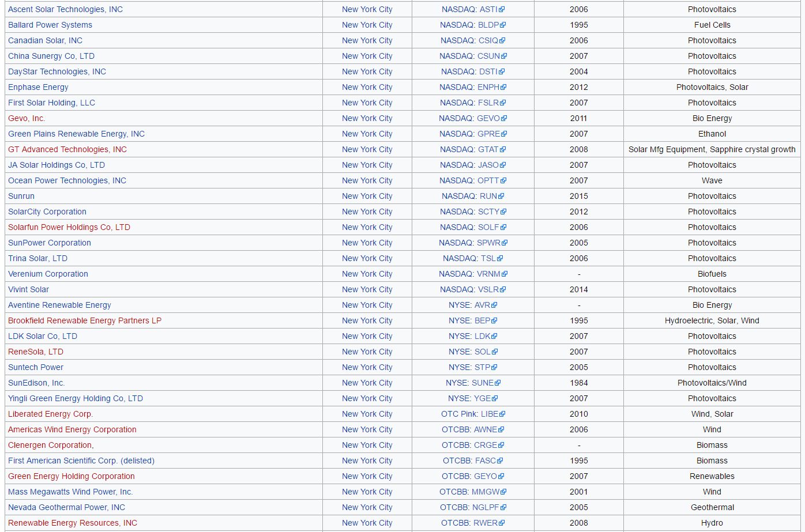Open the ReneSola, LTD link

36,352
